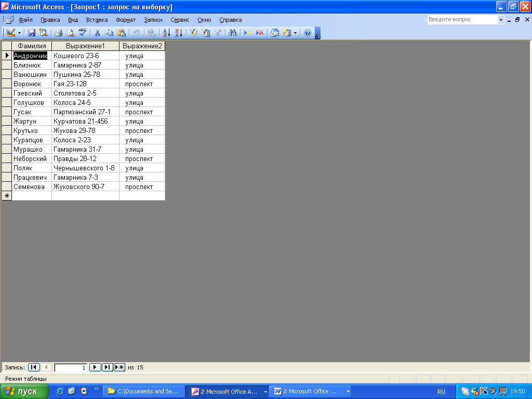
Task: Delete the record with the red X icon
Action: 260,33
